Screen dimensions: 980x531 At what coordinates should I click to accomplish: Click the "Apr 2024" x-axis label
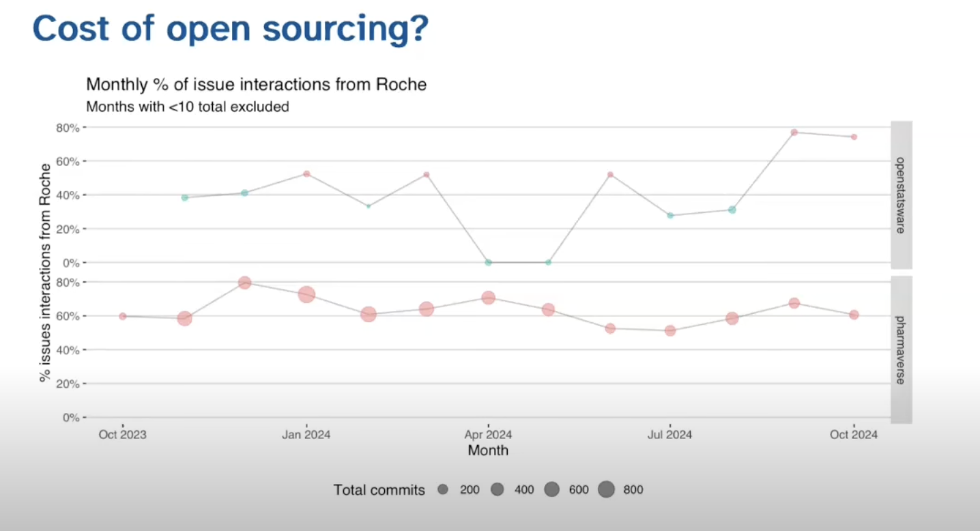488,435
